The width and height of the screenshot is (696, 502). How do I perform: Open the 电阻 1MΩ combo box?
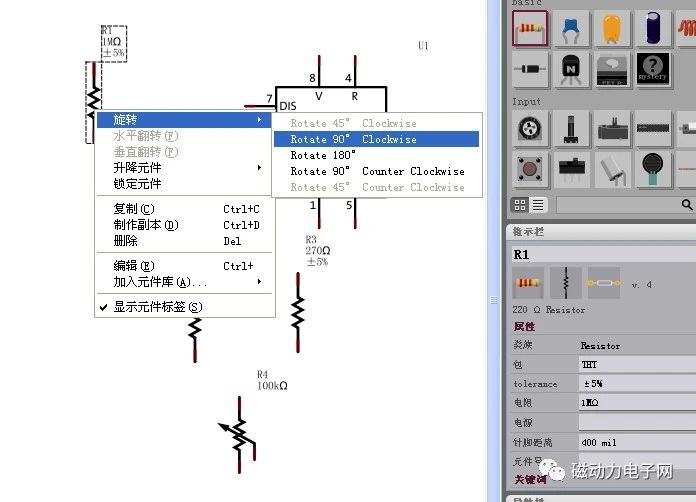637,403
